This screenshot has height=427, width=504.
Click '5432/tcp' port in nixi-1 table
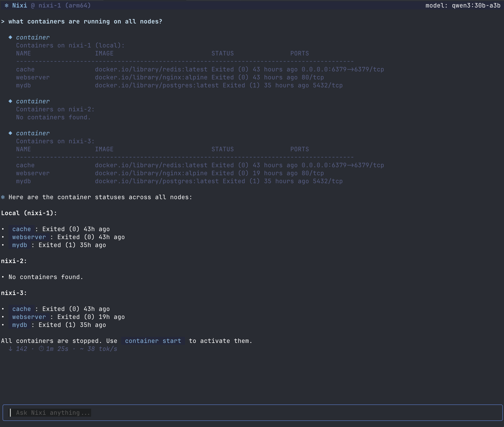(328, 85)
